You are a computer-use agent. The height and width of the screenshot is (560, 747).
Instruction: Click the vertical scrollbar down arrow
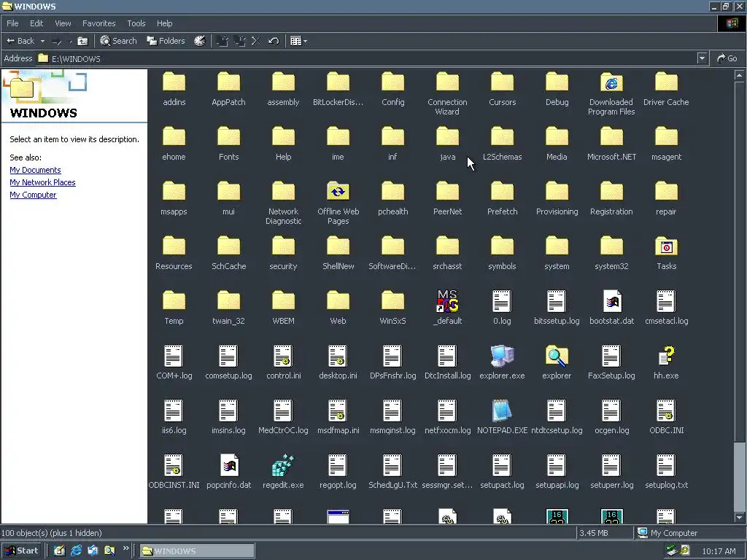pyautogui.click(x=739, y=518)
